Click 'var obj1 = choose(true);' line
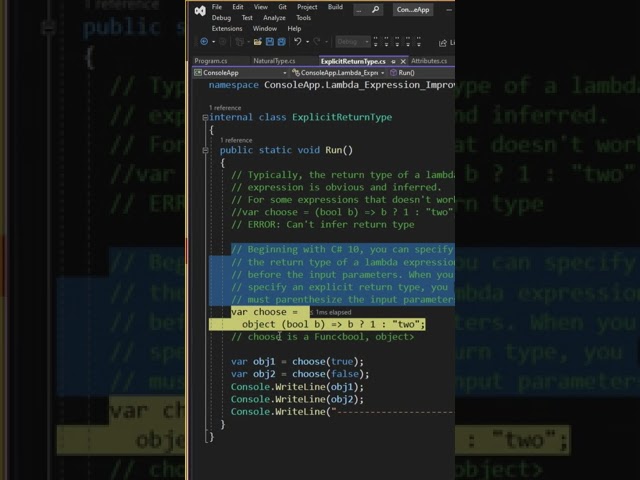This screenshot has width=640, height=480. pyautogui.click(x=297, y=362)
